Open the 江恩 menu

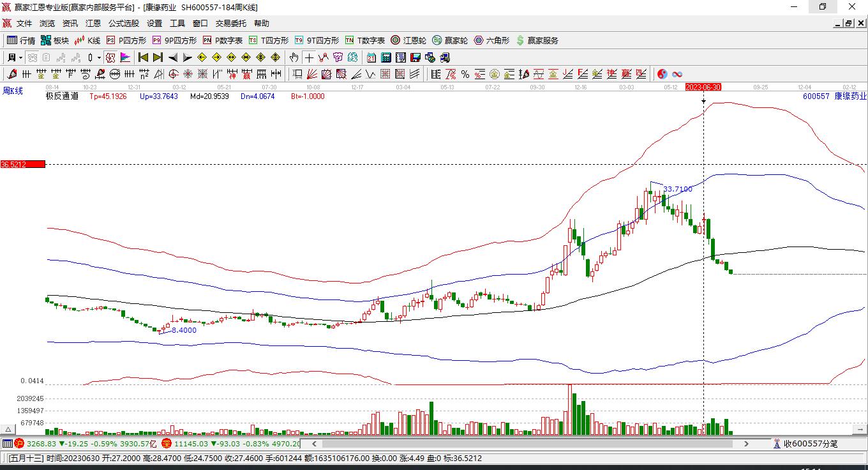click(93, 24)
